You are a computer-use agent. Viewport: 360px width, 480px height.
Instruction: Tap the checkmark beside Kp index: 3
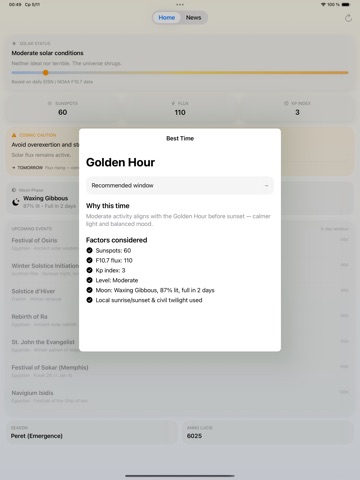click(x=89, y=270)
